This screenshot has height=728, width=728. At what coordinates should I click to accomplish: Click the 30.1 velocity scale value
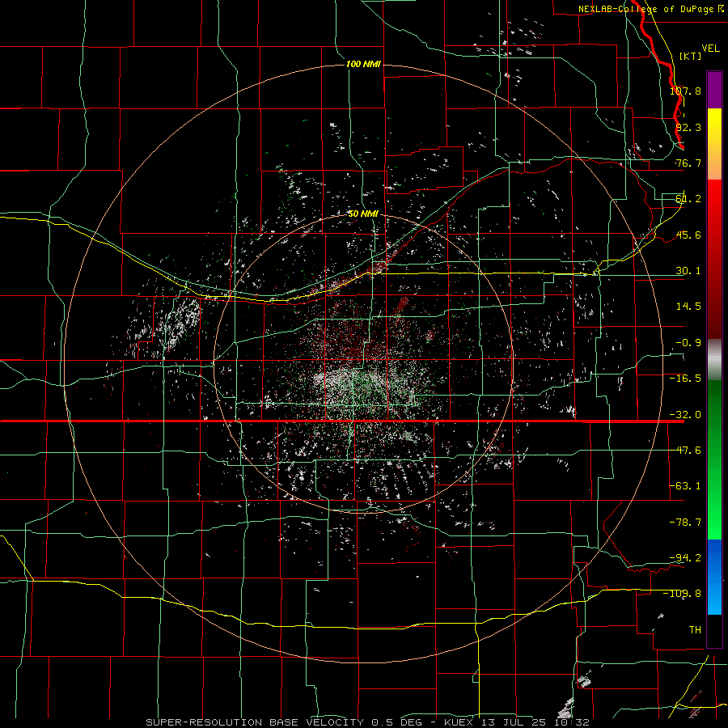(688, 271)
